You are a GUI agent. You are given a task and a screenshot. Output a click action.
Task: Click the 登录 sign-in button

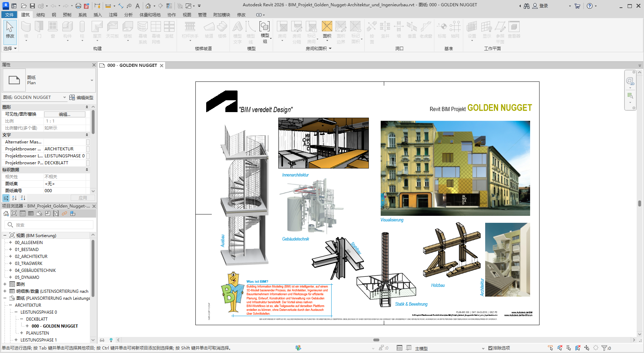point(540,6)
